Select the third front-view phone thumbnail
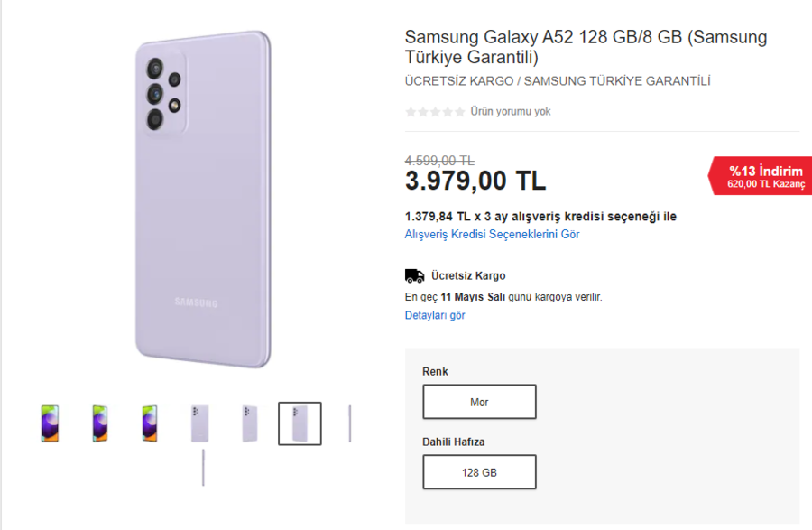Image resolution: width=812 pixels, height=530 pixels. pyautogui.click(x=150, y=423)
